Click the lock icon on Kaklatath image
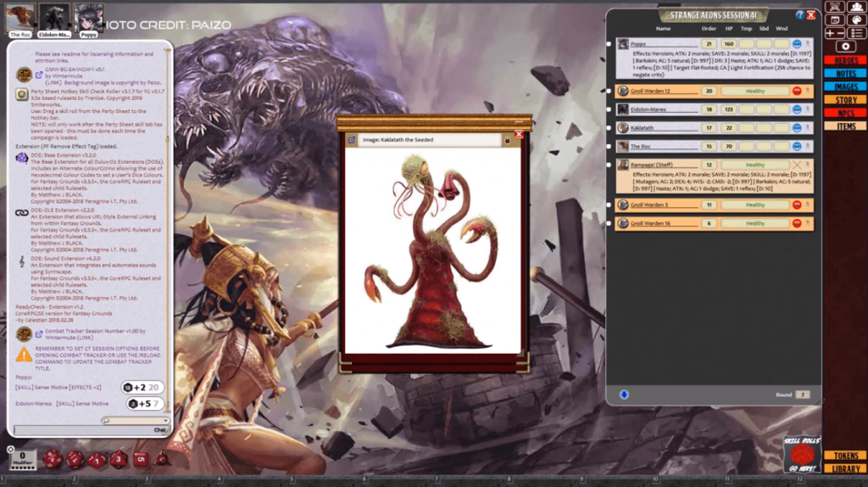Viewport: 868px width, 487px height. (507, 140)
